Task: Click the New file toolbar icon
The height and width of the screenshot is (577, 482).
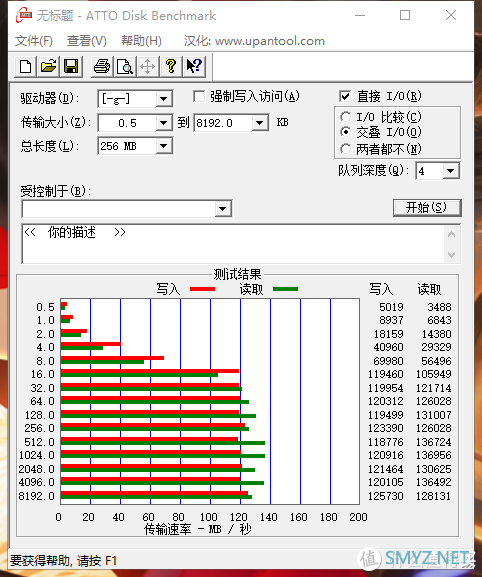Action: (25, 67)
